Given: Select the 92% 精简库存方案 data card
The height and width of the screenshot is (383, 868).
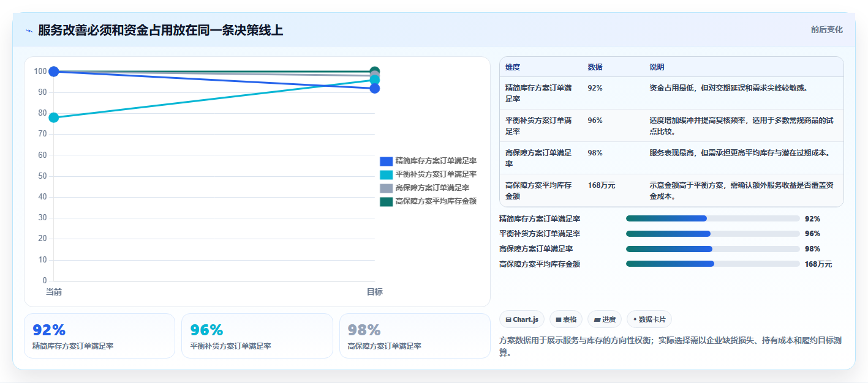Looking at the screenshot, I should point(99,336).
